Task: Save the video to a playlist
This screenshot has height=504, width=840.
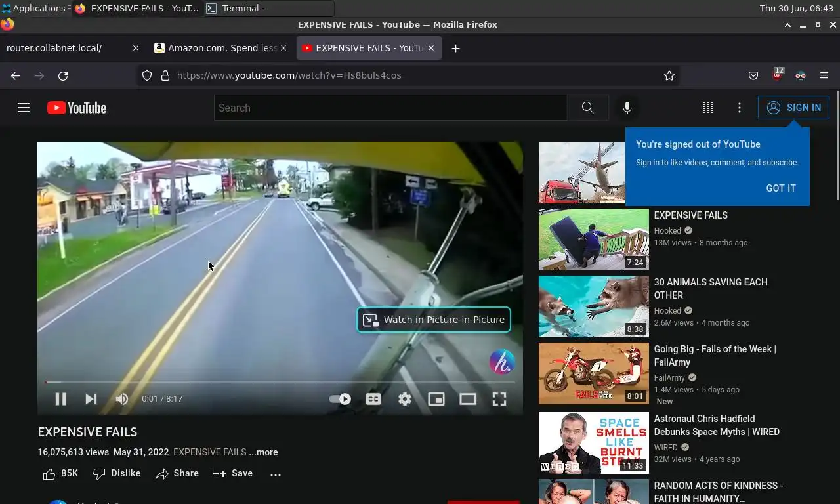Action: (233, 473)
